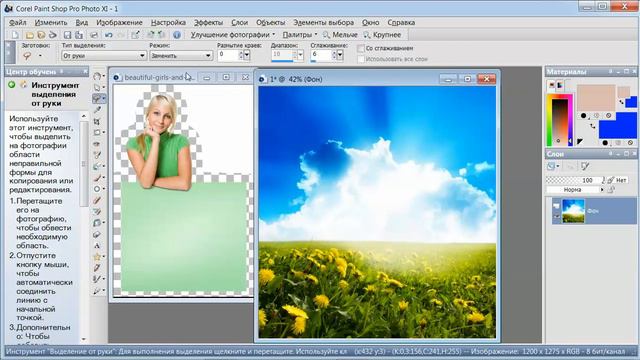Toggle the layer lock transparency icon
Screen dimensions: 640x360
pyautogui.click(x=611, y=190)
